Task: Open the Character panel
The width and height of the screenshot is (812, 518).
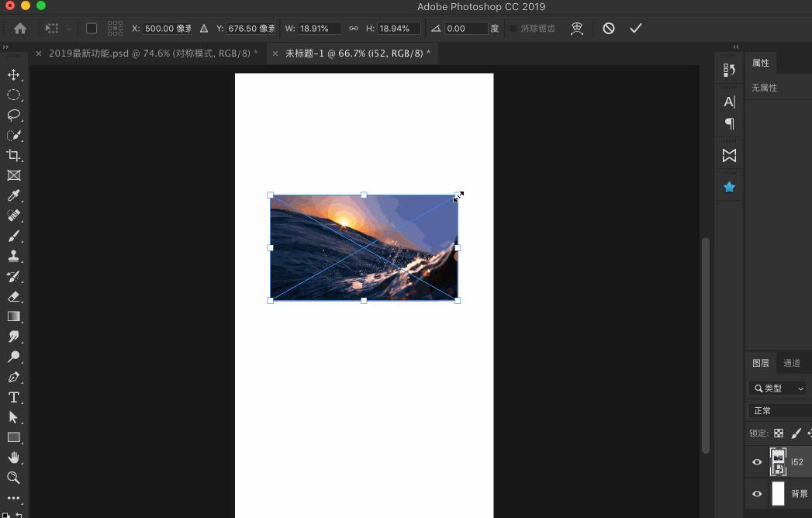Action: pos(728,101)
